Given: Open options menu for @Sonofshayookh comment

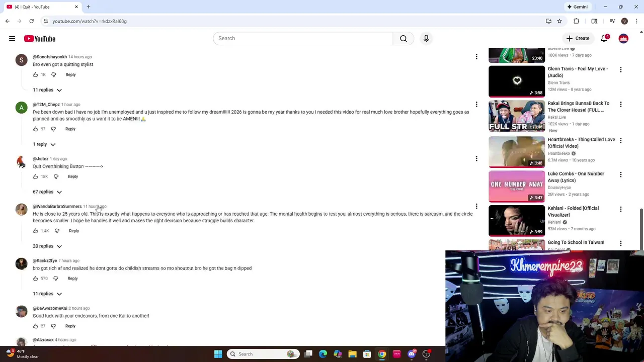Looking at the screenshot, I should (x=476, y=57).
